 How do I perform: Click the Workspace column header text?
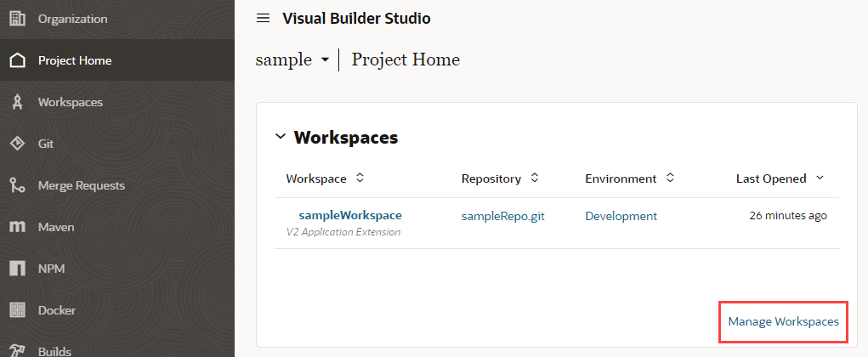pos(316,178)
